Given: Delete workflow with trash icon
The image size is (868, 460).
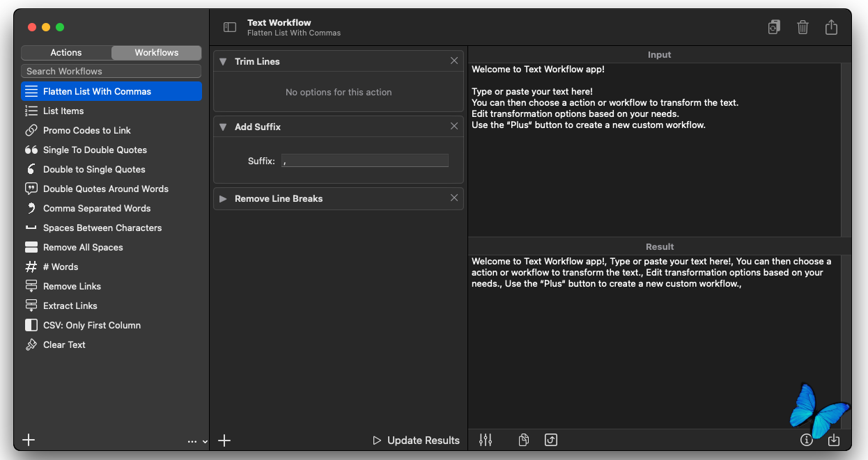Looking at the screenshot, I should pyautogui.click(x=803, y=27).
